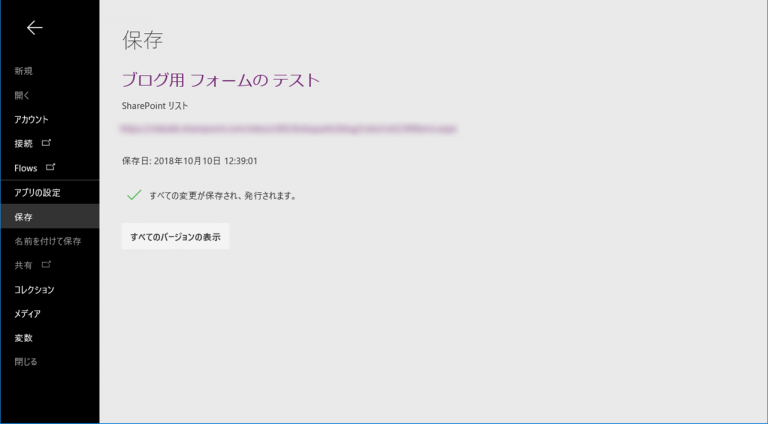768x424 pixels.
Task: Open the Flows menu entry
Action: (x=26, y=168)
